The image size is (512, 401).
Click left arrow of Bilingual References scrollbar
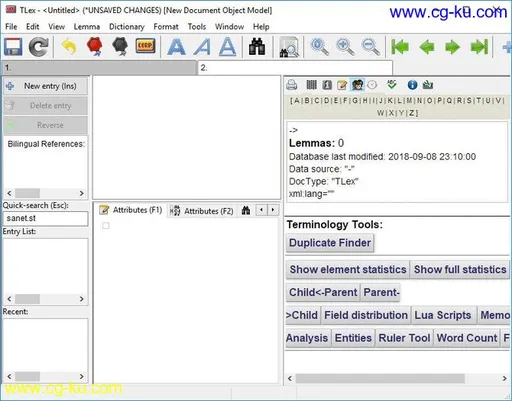(9, 193)
